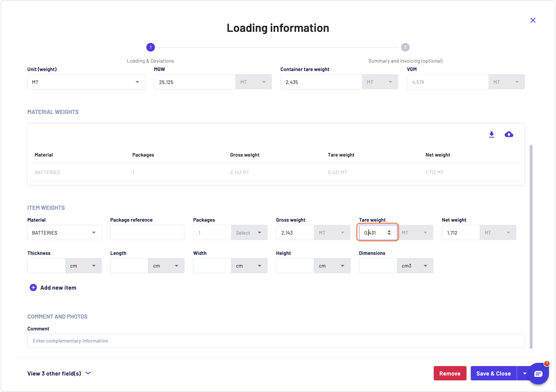Open the Unit (weight) dropdown
This screenshot has width=556, height=392.
86,82
